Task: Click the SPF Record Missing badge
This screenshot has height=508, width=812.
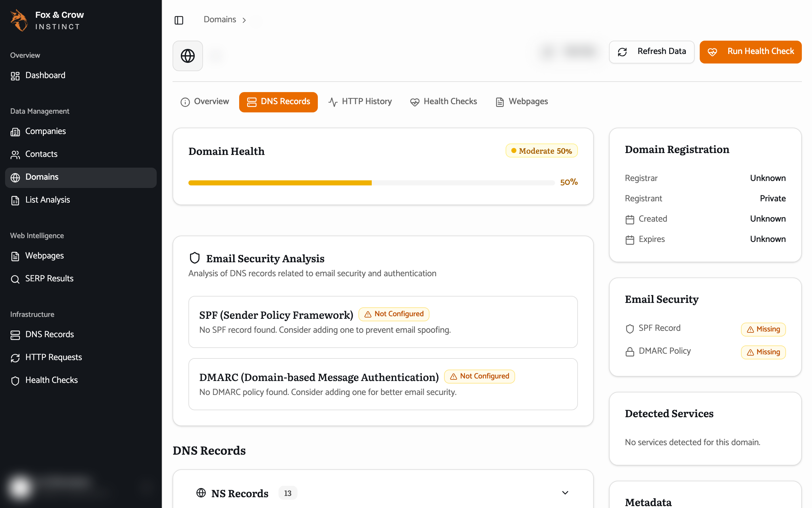Action: coord(763,329)
